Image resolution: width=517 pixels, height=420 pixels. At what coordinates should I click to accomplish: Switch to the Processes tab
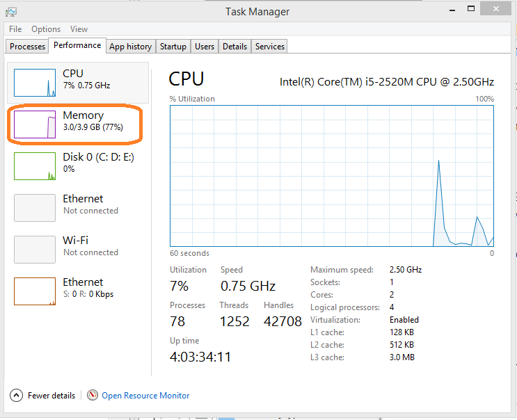(27, 47)
